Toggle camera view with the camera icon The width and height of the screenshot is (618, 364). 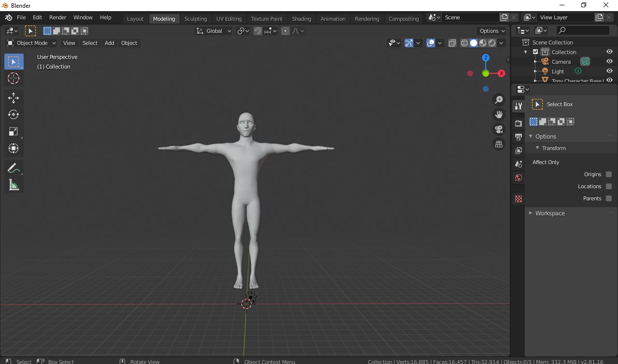tap(499, 129)
